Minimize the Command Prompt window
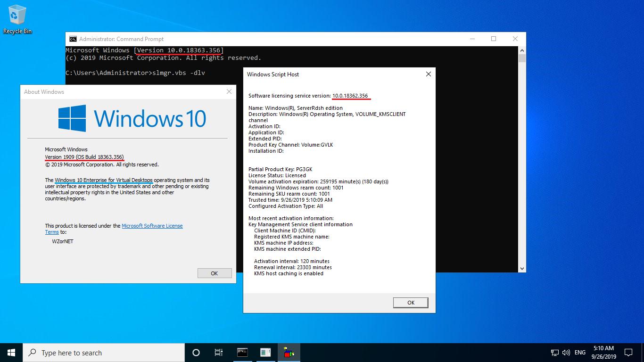Screen dimensions: 644x362 click(x=472, y=39)
